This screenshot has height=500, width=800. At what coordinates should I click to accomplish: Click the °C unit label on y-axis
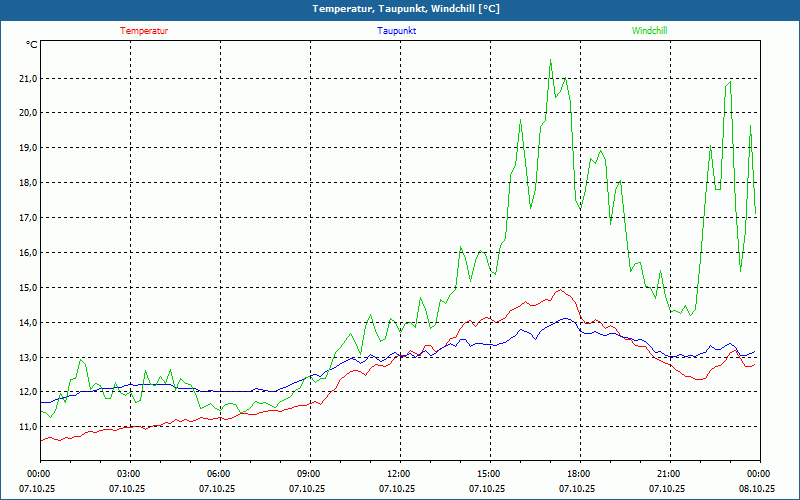32,44
